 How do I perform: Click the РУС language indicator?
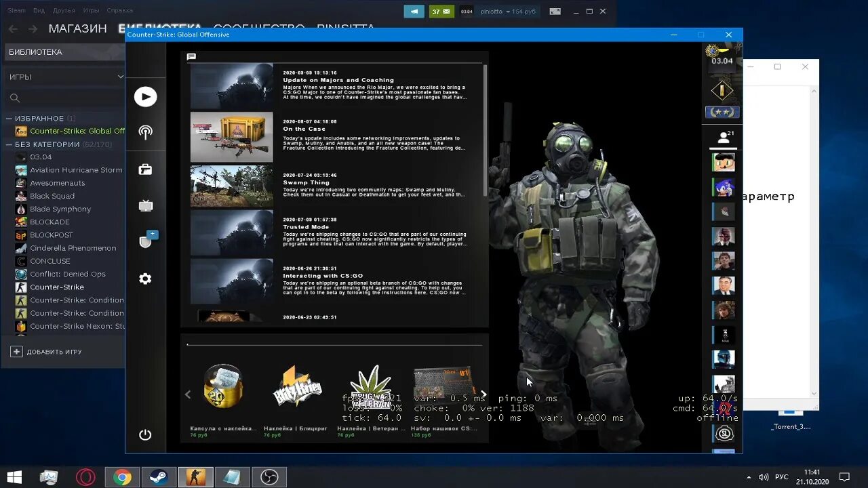coord(782,477)
